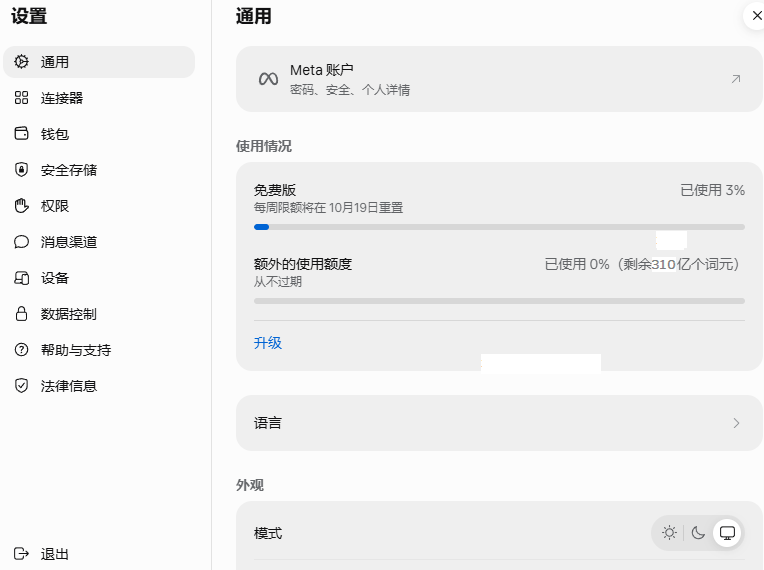Open the 法律信息 settings section

point(99,386)
